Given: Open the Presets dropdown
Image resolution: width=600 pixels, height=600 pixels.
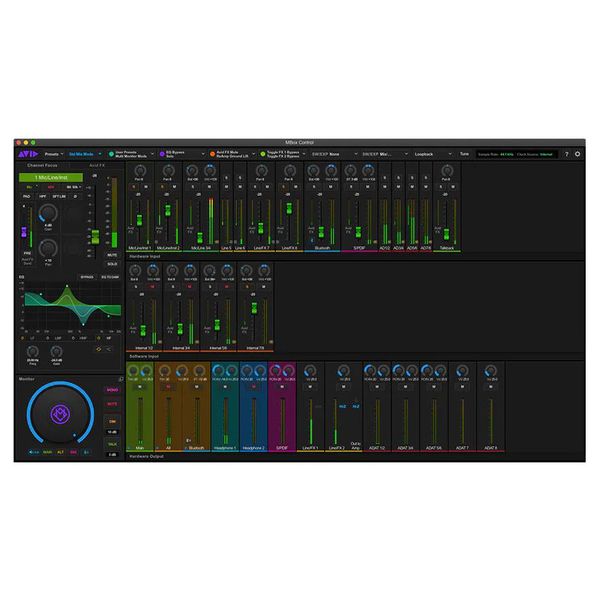Looking at the screenshot, I should (54, 154).
